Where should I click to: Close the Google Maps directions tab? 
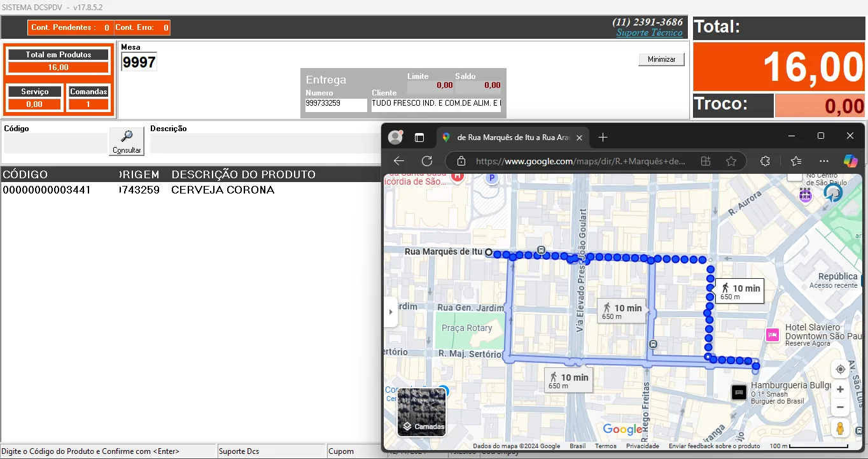tap(579, 138)
